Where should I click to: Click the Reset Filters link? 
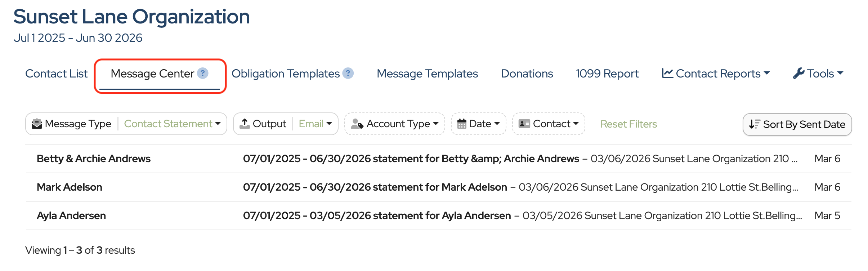tap(628, 124)
